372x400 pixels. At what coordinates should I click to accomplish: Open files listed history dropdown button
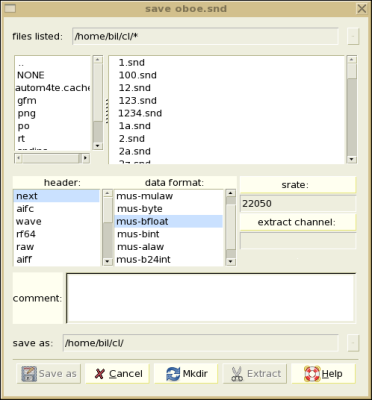click(x=353, y=36)
